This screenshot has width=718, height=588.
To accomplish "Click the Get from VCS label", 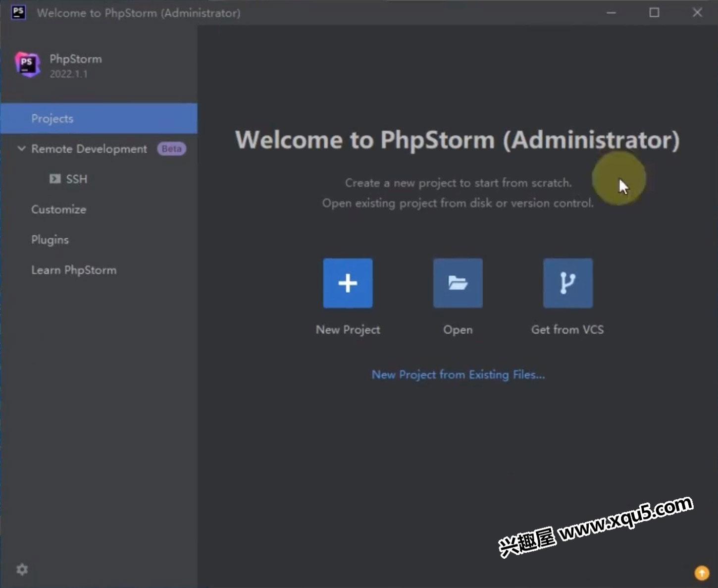I will point(567,329).
